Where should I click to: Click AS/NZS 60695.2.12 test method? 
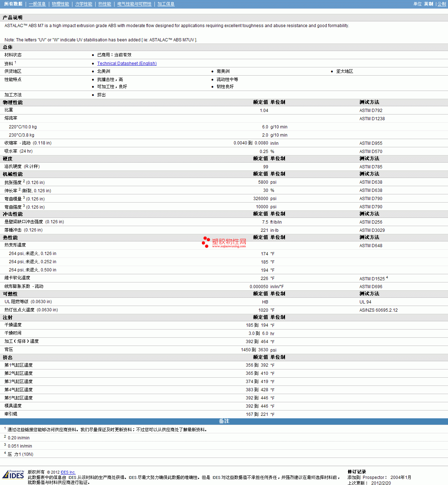pyautogui.click(x=378, y=310)
